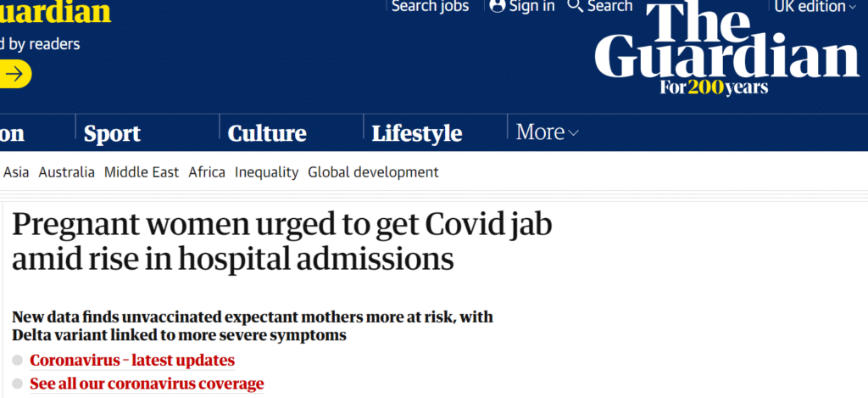Select Asia in the sub-navigation
Image resolution: width=868 pixels, height=398 pixels.
tap(16, 172)
